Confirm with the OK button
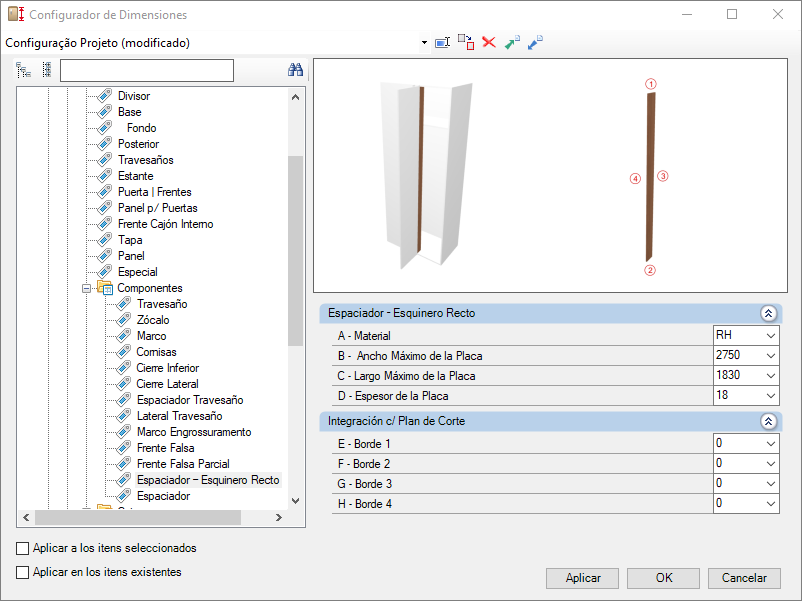 tap(663, 578)
